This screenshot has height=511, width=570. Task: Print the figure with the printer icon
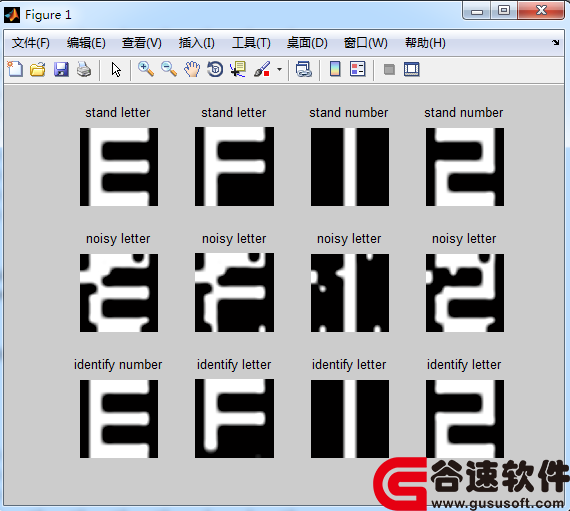tap(84, 69)
